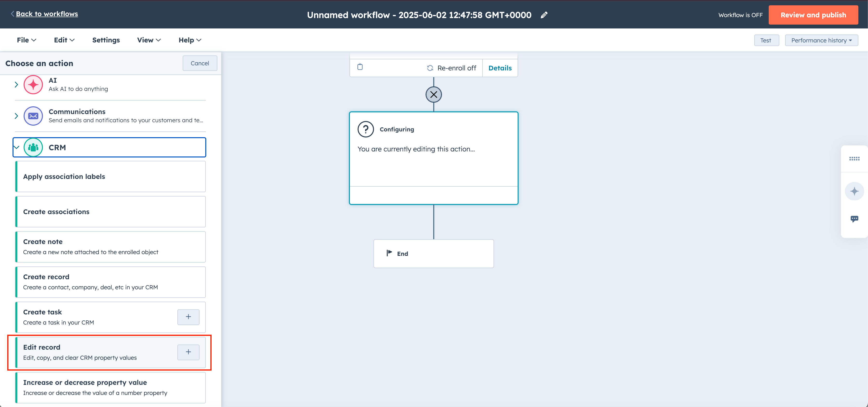Open the chat bubble icon in right sidebar
Screen dimensions: 868x407
(x=854, y=219)
